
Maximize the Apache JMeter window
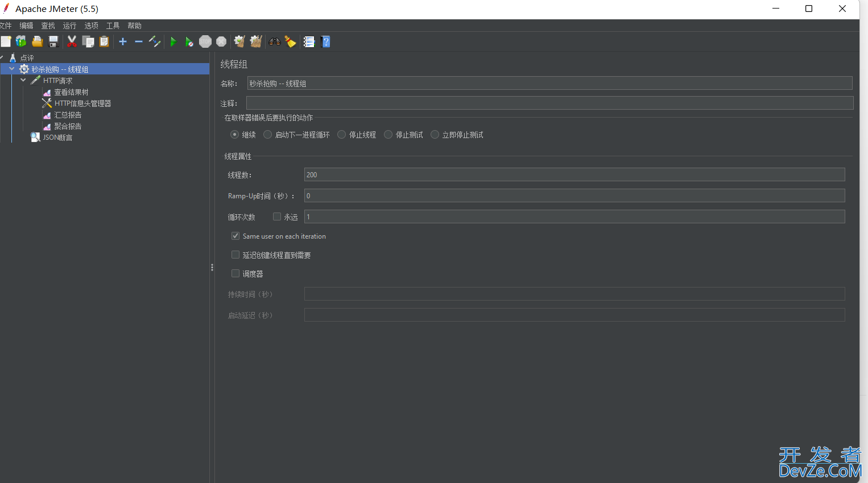(x=809, y=9)
